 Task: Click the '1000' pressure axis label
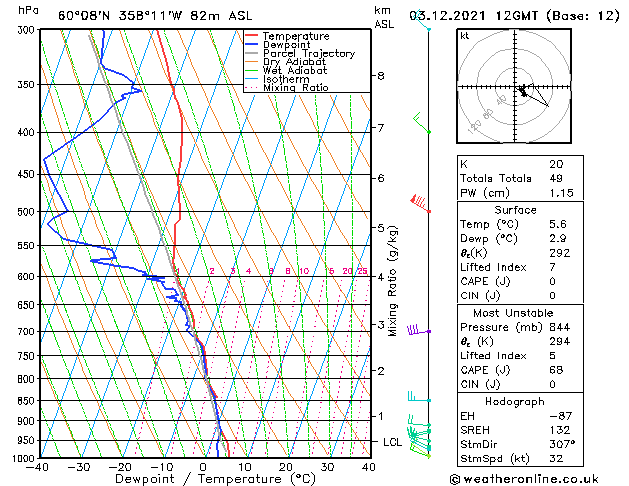[x=24, y=458]
